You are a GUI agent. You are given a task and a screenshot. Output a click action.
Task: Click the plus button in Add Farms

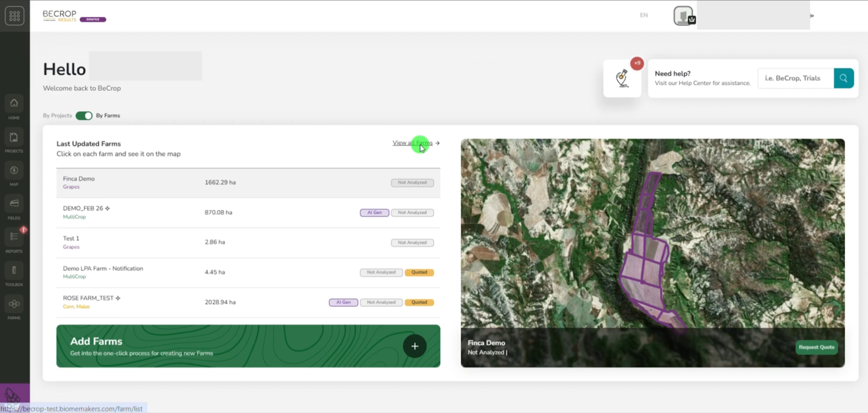coord(414,346)
